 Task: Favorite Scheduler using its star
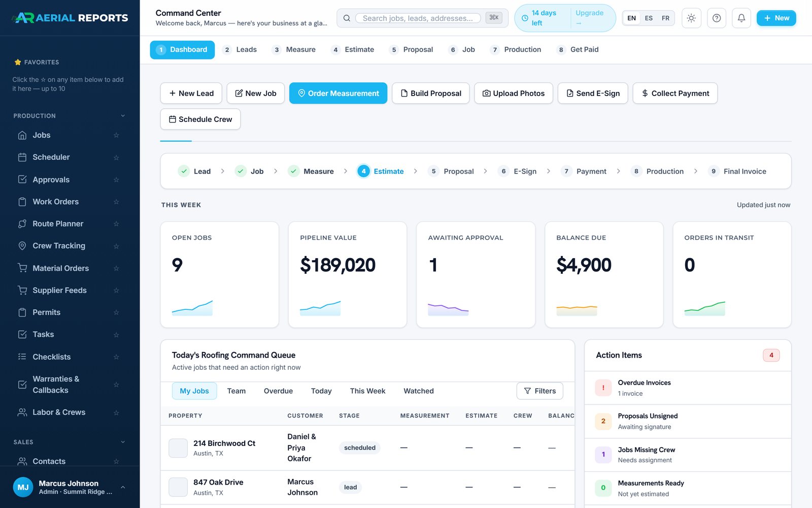(116, 157)
